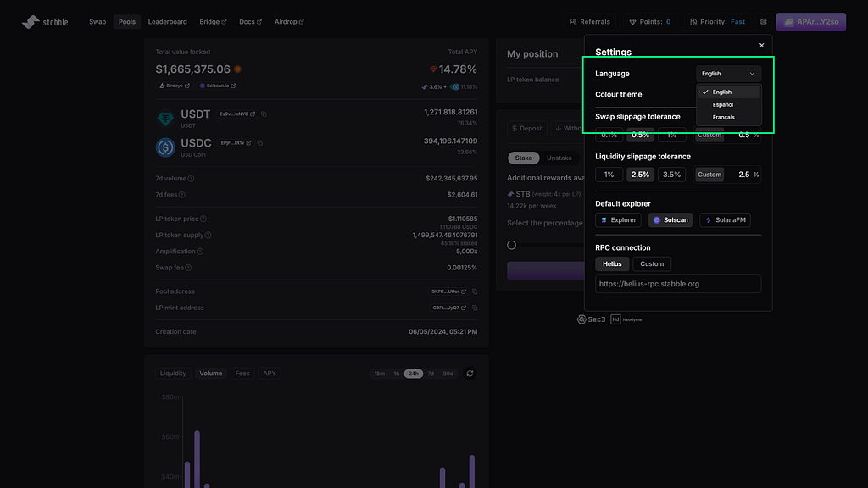Open the Airdrop external link

pos(289,21)
